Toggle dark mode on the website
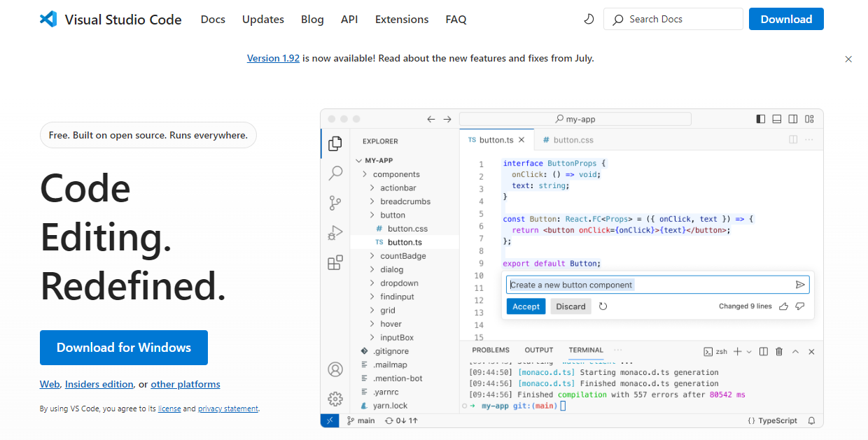Screen dimensions: 868x440 (589, 19)
